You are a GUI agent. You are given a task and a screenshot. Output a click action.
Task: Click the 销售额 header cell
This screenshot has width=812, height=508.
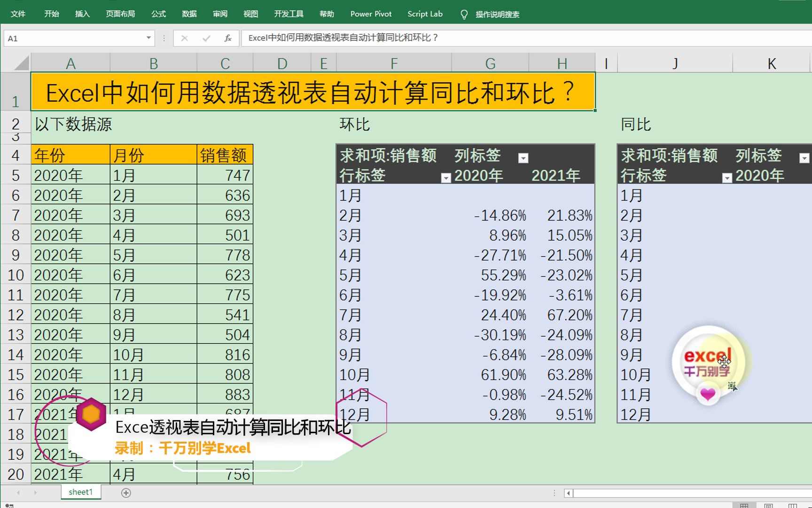click(225, 155)
